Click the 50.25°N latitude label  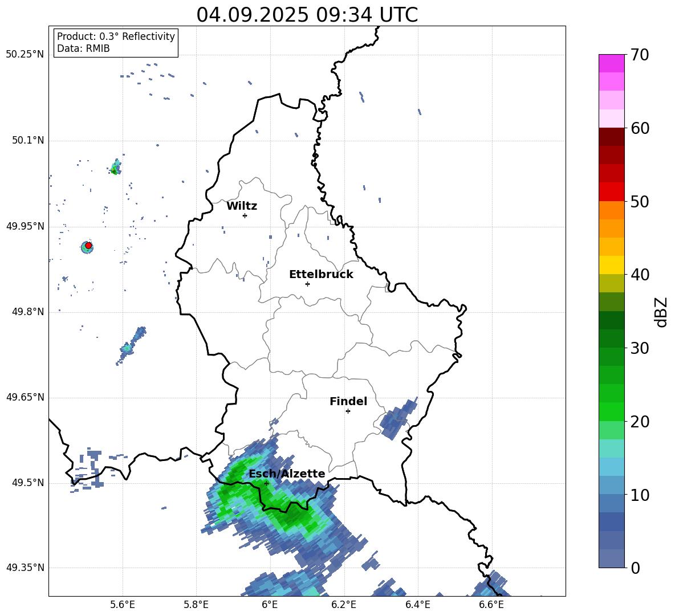[x=25, y=55]
